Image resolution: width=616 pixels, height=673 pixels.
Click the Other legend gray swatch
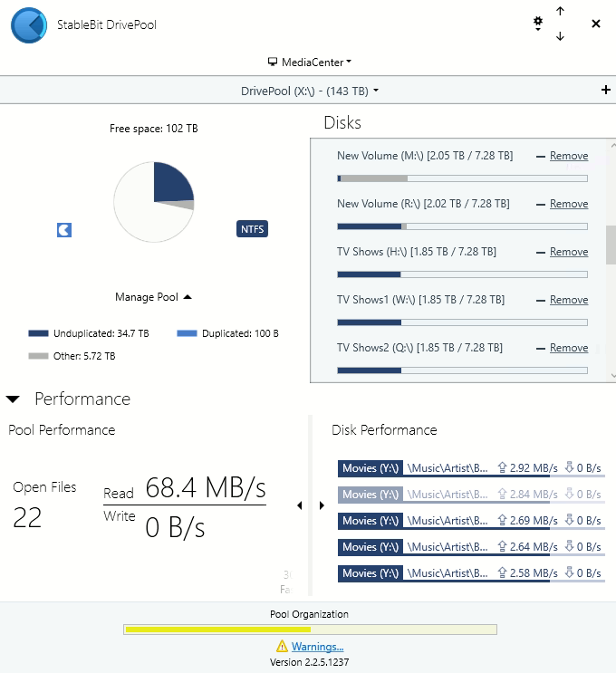tap(38, 356)
